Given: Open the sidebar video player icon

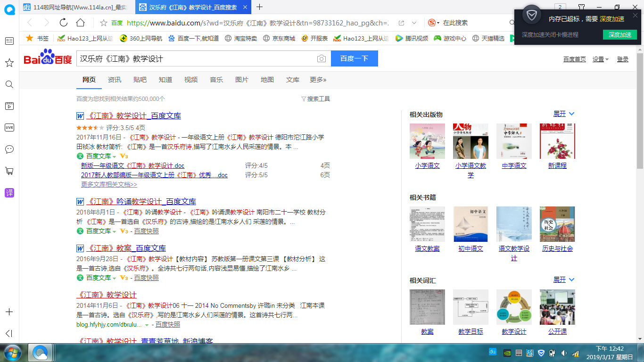Looking at the screenshot, I should pyautogui.click(x=9, y=106).
